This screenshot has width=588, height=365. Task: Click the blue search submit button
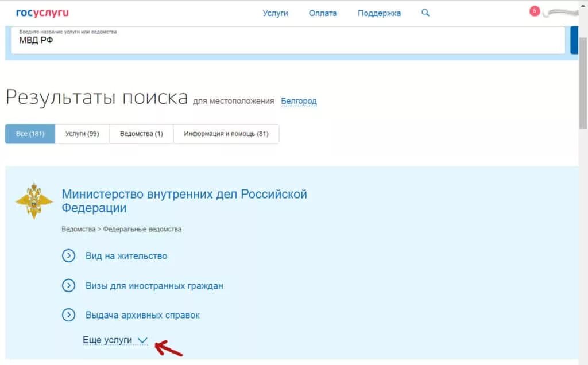(x=574, y=40)
